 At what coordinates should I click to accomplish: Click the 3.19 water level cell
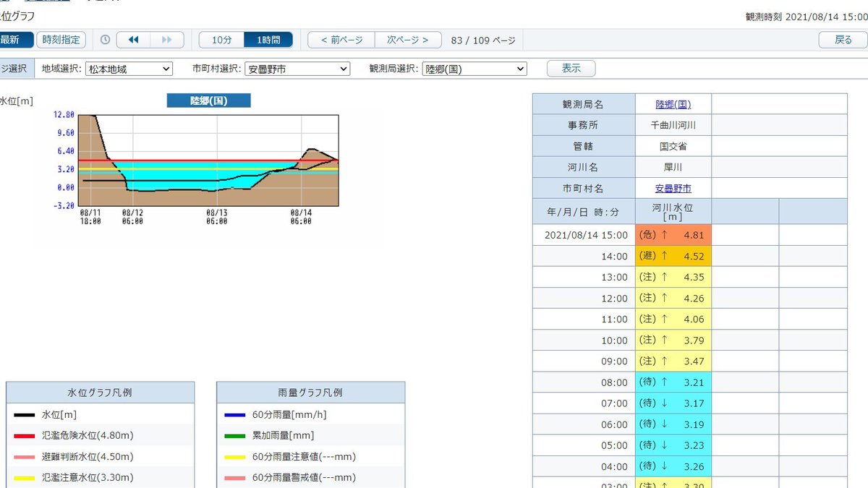(673, 424)
